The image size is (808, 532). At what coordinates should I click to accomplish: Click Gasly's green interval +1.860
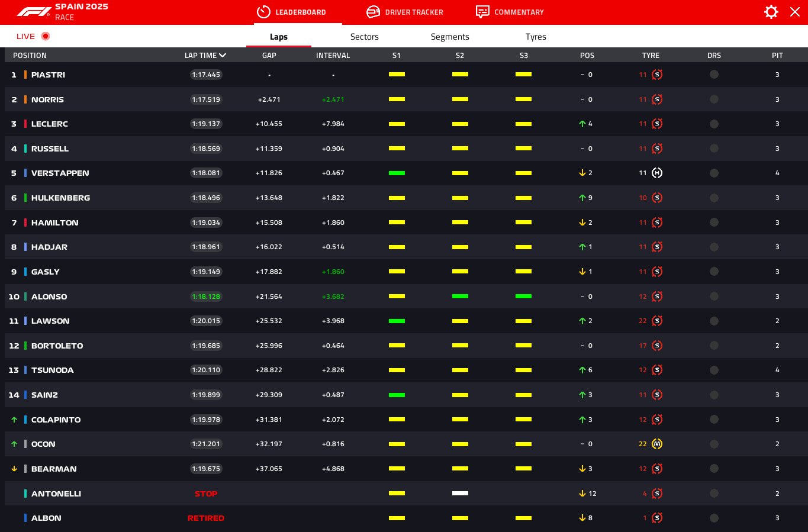pos(333,272)
